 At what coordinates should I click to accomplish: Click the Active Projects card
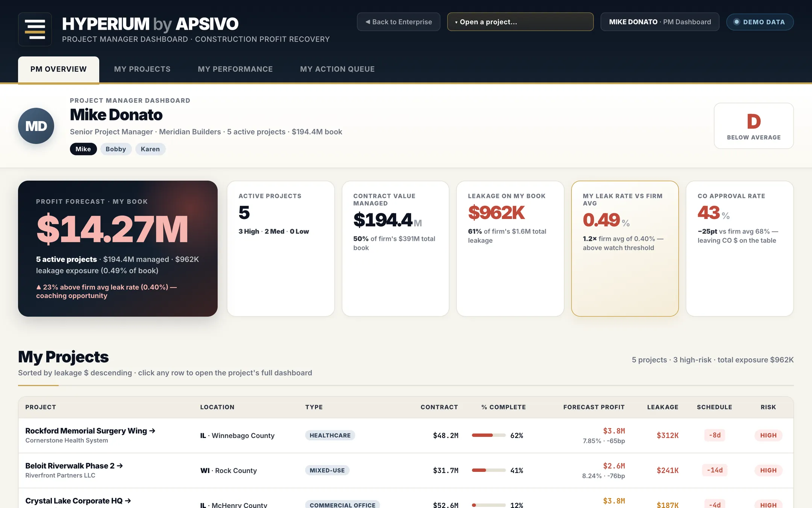(x=280, y=248)
